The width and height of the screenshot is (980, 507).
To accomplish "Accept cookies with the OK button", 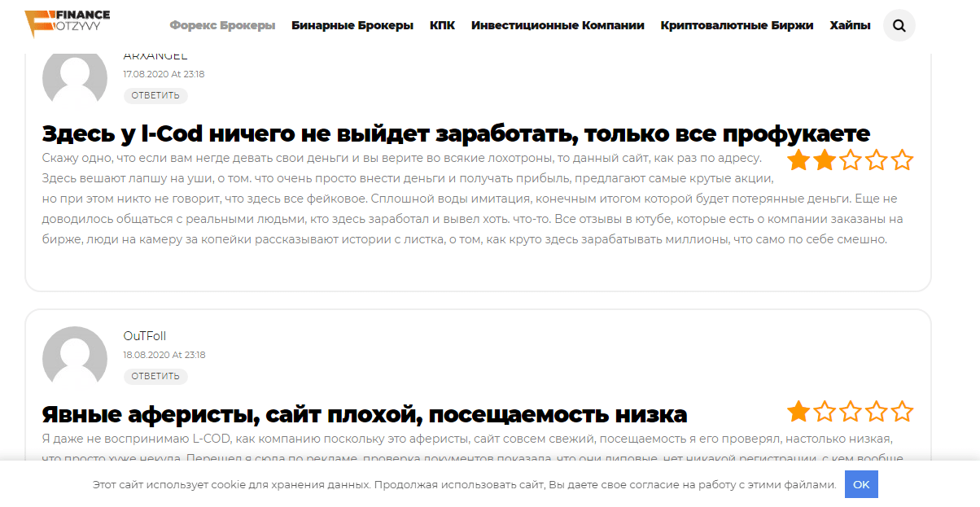I will [861, 484].
